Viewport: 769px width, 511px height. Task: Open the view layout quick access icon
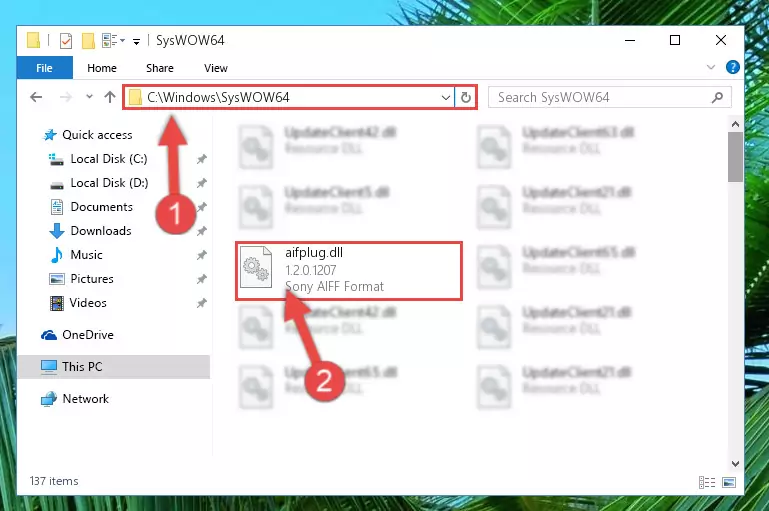point(113,40)
